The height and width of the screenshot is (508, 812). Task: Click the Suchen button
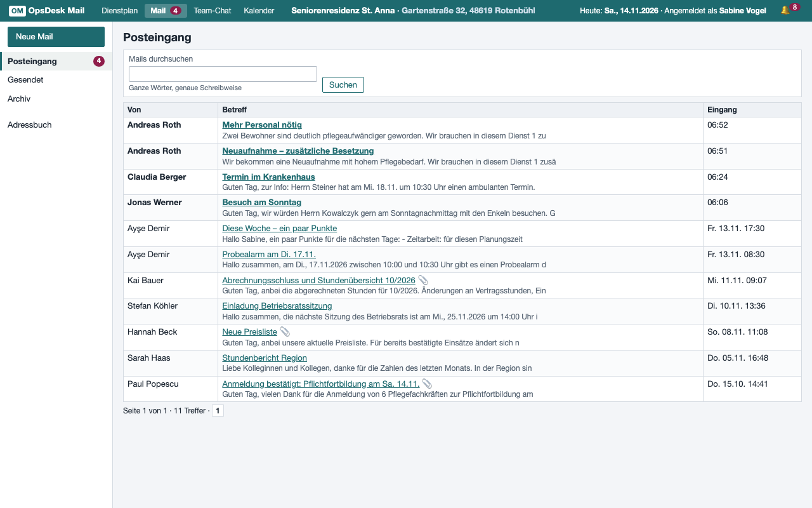343,84
